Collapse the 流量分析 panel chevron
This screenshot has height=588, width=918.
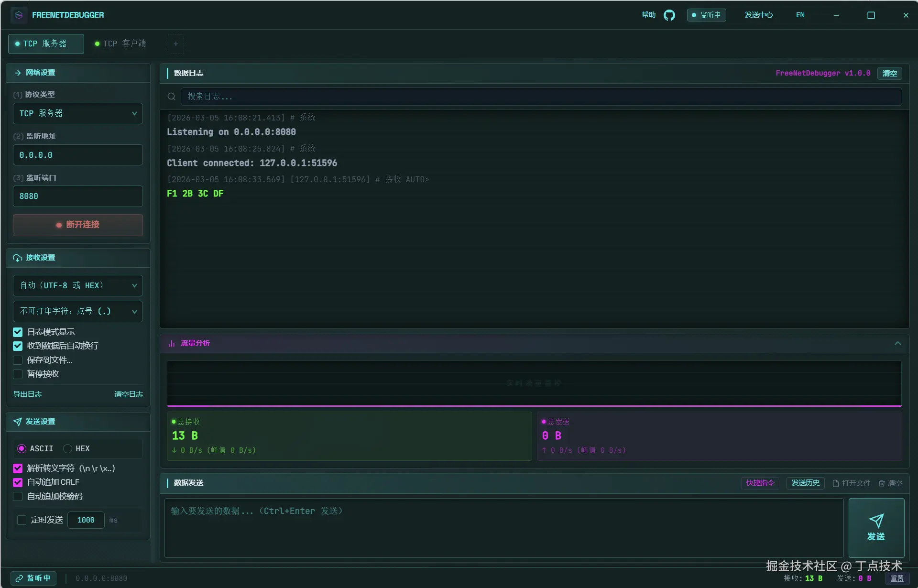click(897, 344)
